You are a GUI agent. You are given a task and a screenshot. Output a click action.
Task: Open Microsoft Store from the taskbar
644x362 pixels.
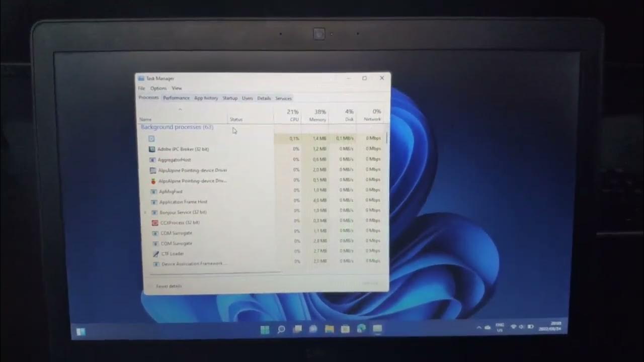click(345, 329)
